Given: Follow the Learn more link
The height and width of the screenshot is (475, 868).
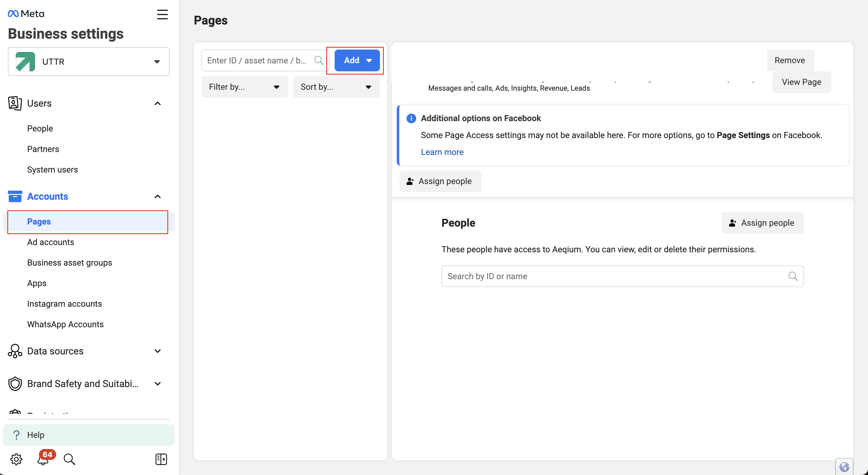Looking at the screenshot, I should (442, 152).
